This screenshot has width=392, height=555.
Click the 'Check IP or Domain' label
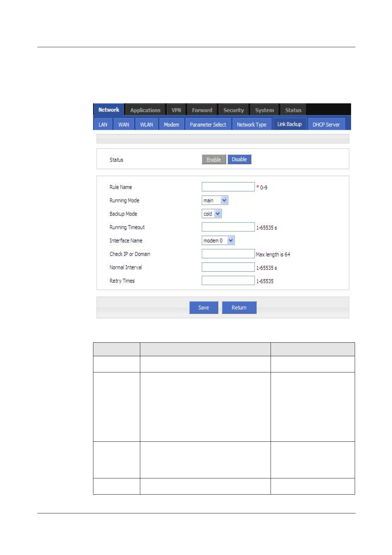[130, 254]
